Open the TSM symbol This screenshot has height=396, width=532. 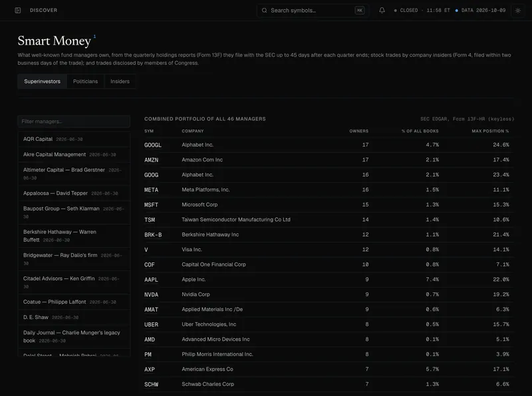tap(150, 220)
